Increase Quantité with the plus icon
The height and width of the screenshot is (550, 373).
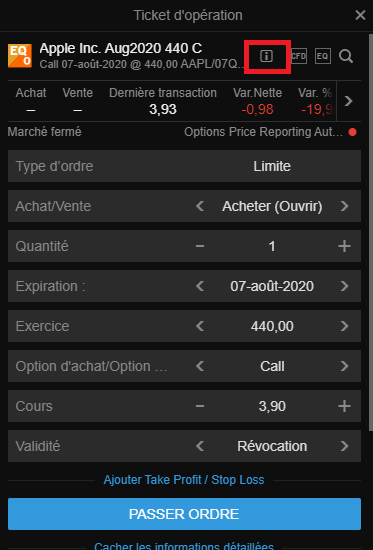tap(344, 246)
